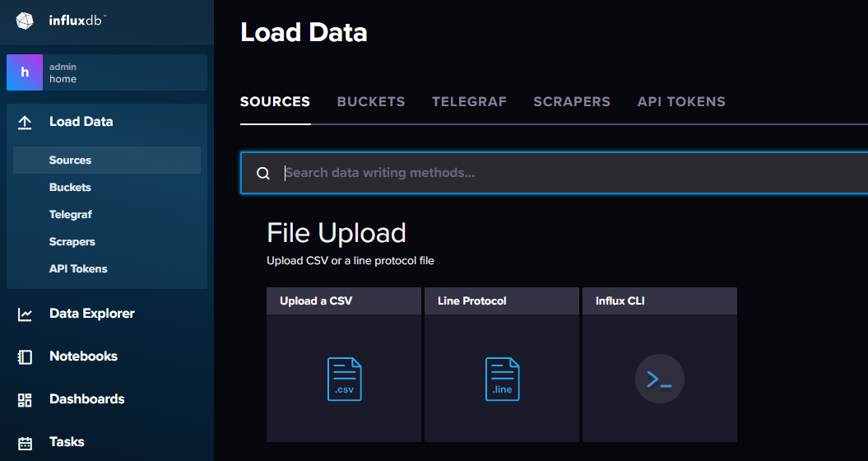The image size is (868, 461).
Task: Click the Dashboards grid icon
Action: 25,399
